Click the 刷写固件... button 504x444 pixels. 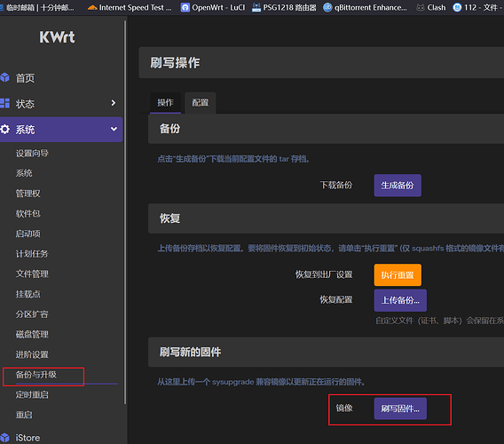pyautogui.click(x=400, y=408)
